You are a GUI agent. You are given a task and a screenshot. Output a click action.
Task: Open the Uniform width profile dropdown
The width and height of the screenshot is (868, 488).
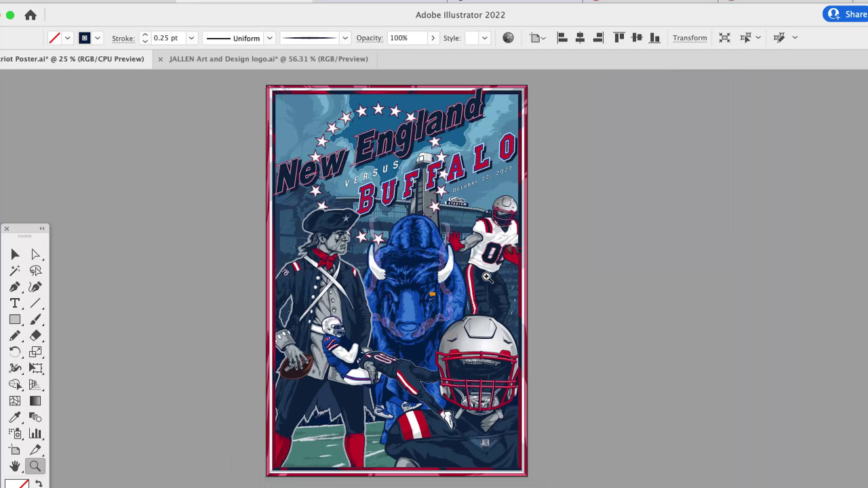pos(269,38)
